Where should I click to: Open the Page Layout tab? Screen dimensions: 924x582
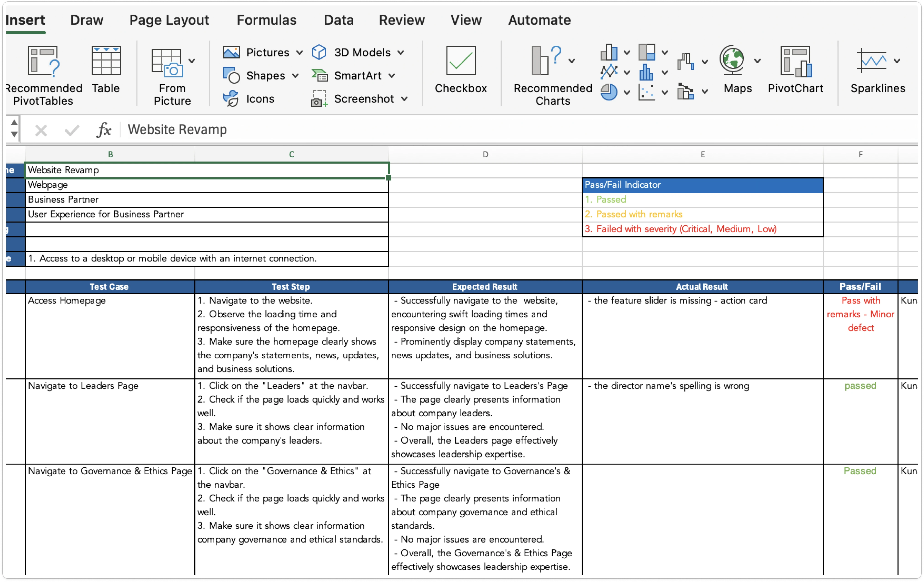(169, 20)
